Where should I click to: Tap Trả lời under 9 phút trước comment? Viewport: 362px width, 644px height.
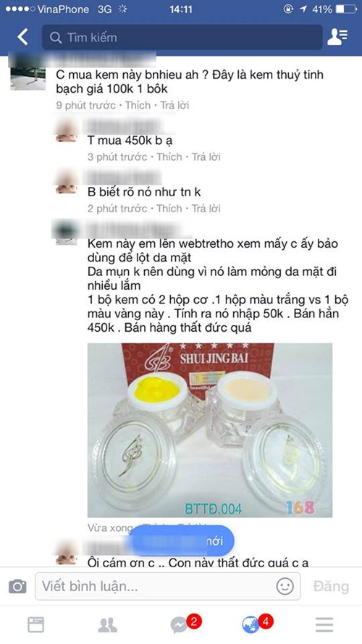click(174, 105)
